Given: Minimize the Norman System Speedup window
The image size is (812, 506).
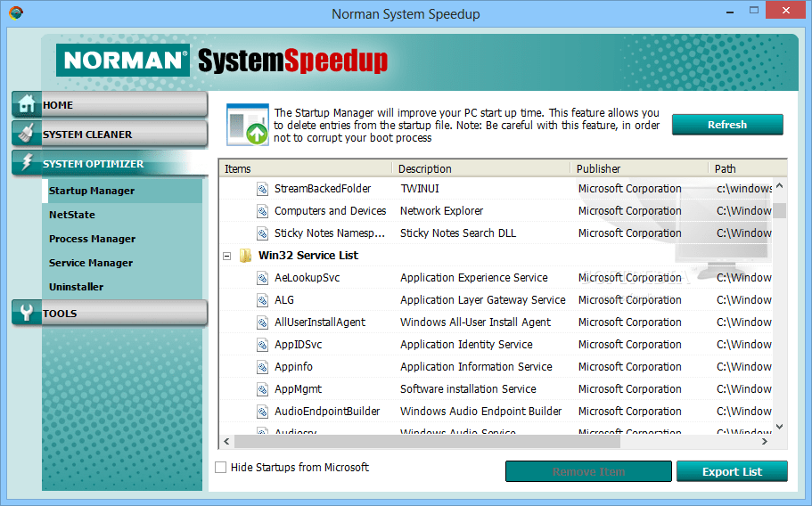Looking at the screenshot, I should (730, 11).
